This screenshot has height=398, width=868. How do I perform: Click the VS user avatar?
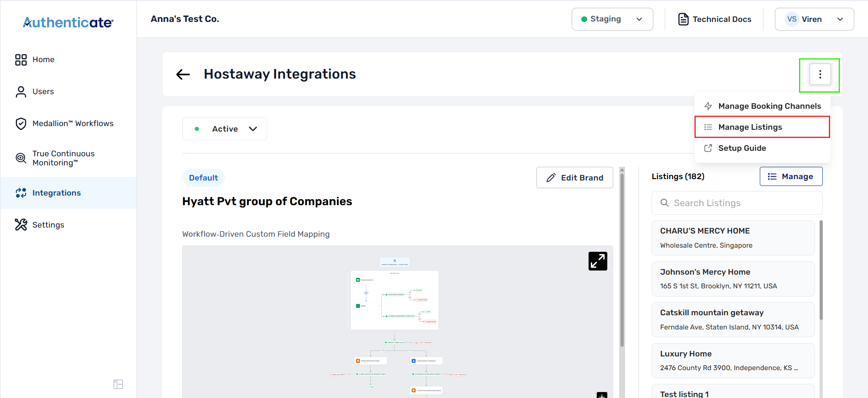point(792,19)
